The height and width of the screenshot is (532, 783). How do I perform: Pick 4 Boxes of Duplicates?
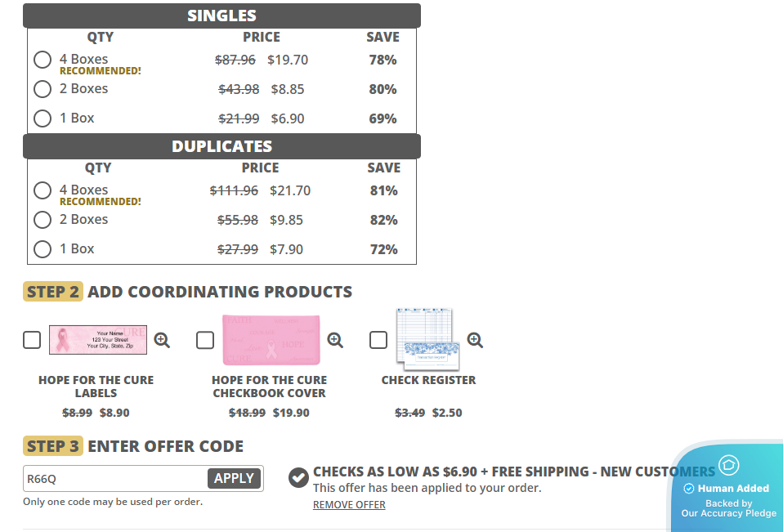click(43, 190)
